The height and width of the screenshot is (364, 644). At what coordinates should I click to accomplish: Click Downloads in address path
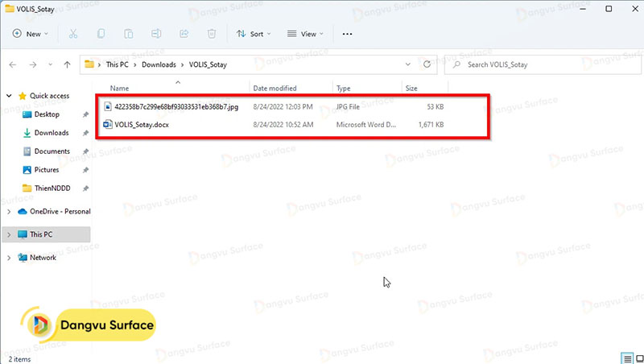click(159, 64)
